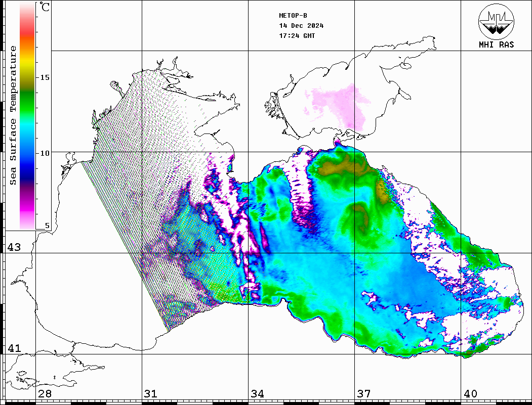Click longitude label '34'
This screenshot has height=405, width=532.
click(x=258, y=394)
